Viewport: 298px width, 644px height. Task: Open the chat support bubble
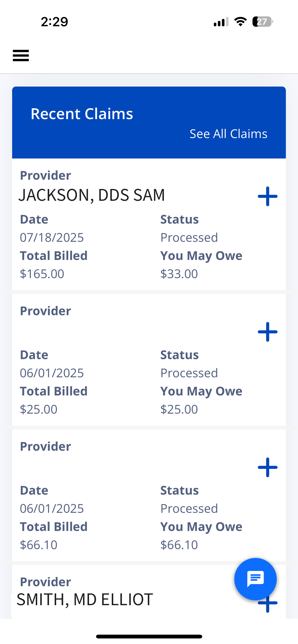[256, 579]
